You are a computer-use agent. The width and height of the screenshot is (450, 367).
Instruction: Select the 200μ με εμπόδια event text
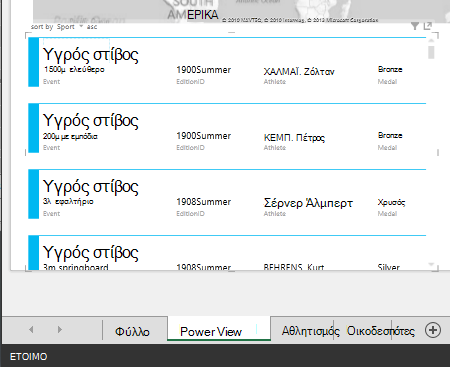70,136
